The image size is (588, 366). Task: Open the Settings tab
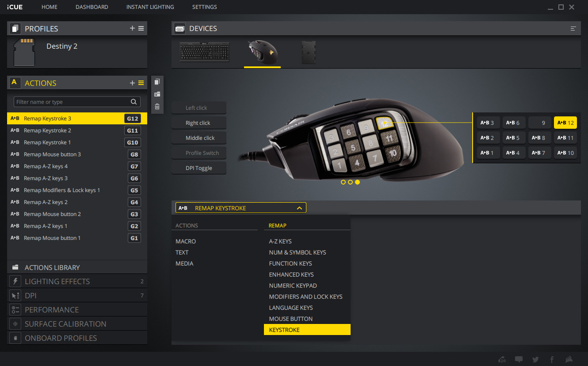[205, 7]
